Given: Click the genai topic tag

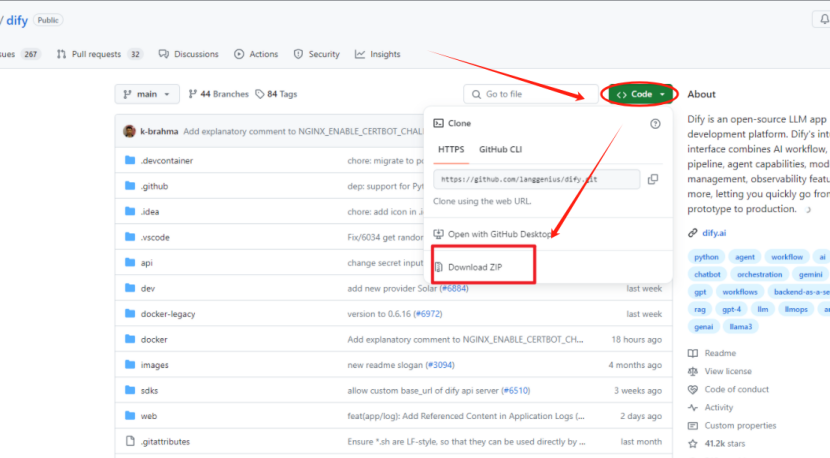Looking at the screenshot, I should [703, 327].
